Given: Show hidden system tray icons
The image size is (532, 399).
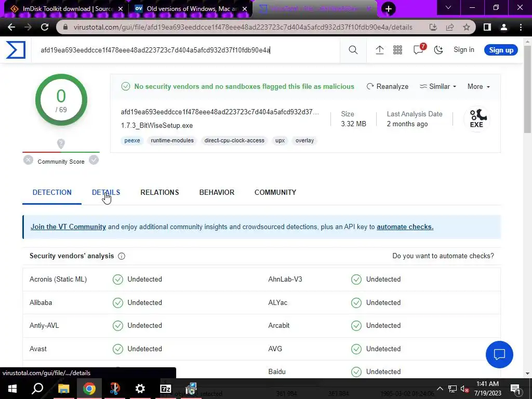Looking at the screenshot, I should tap(440, 389).
